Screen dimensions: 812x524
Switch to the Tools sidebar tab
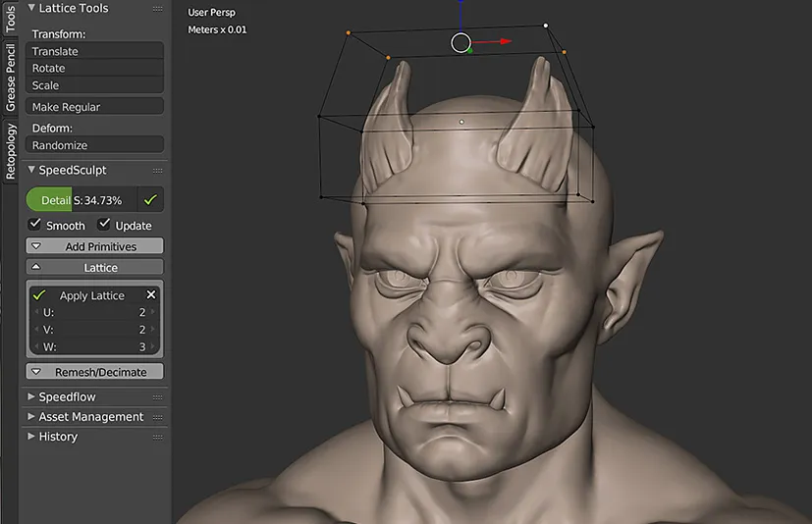tap(10, 18)
